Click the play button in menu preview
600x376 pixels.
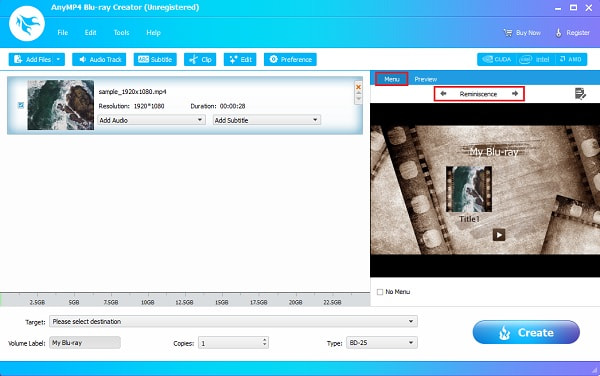click(x=499, y=235)
